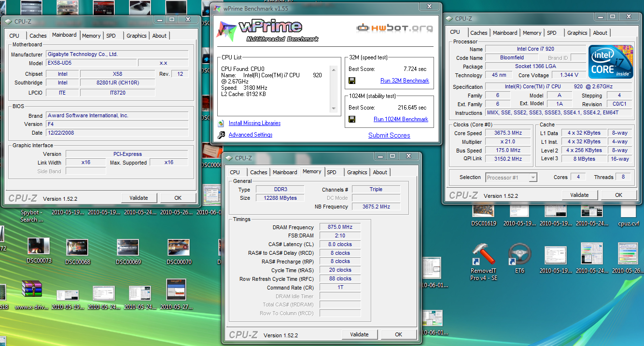Screen dimensions: 644x346
Task: Select the cpuz.cvf file icon
Action: [628, 214]
